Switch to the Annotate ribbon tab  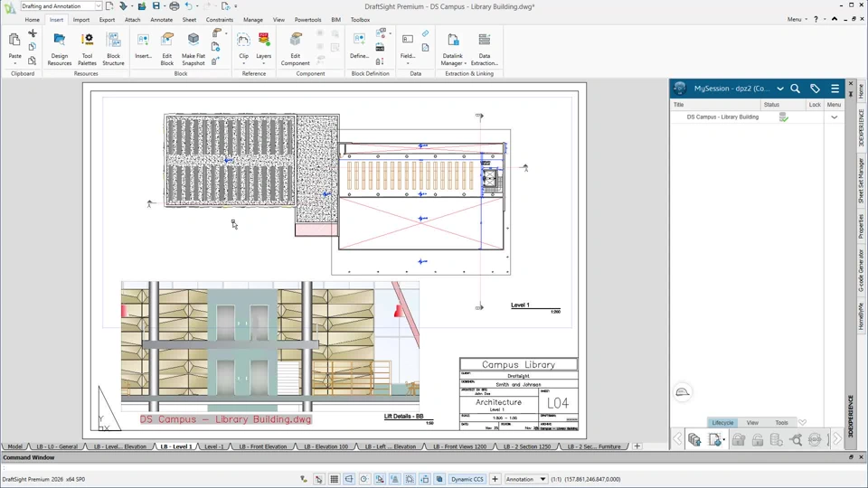pos(161,19)
